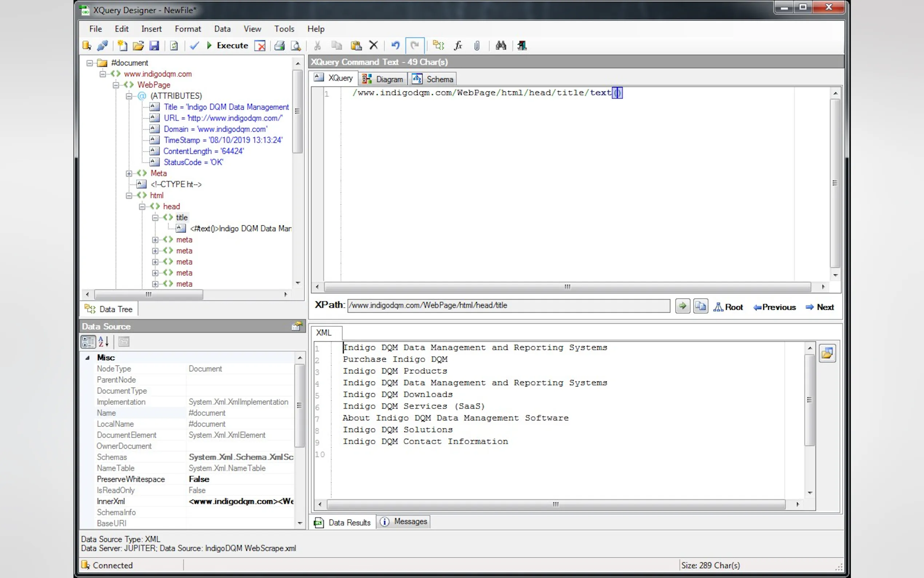Image resolution: width=924 pixels, height=578 pixels.
Task: Click the Previous navigation button
Action: [x=774, y=307]
